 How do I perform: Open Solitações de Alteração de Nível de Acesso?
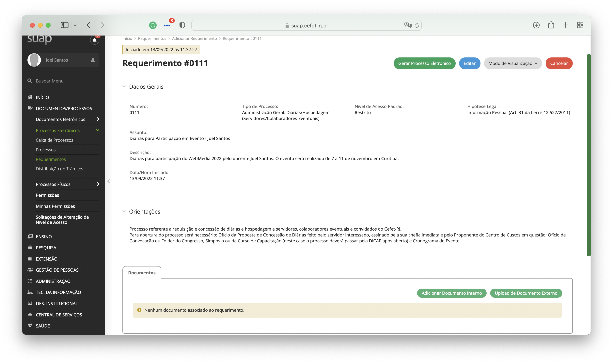click(62, 220)
